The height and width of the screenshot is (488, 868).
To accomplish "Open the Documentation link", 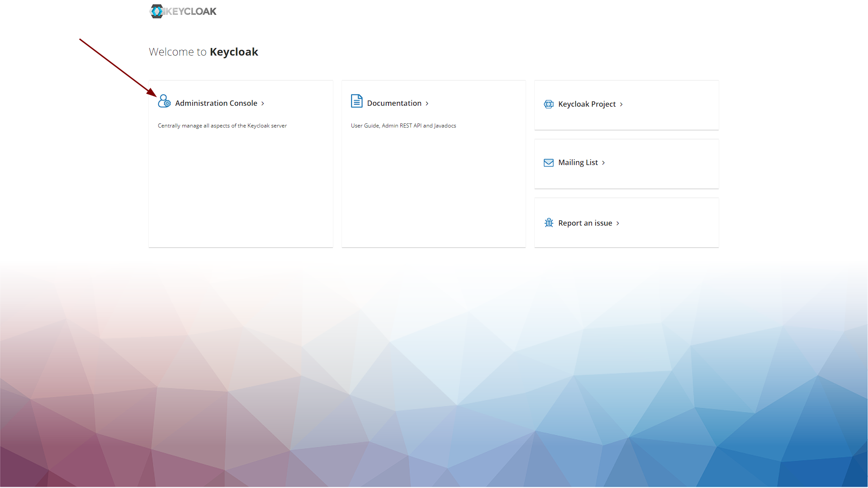I will (x=394, y=103).
